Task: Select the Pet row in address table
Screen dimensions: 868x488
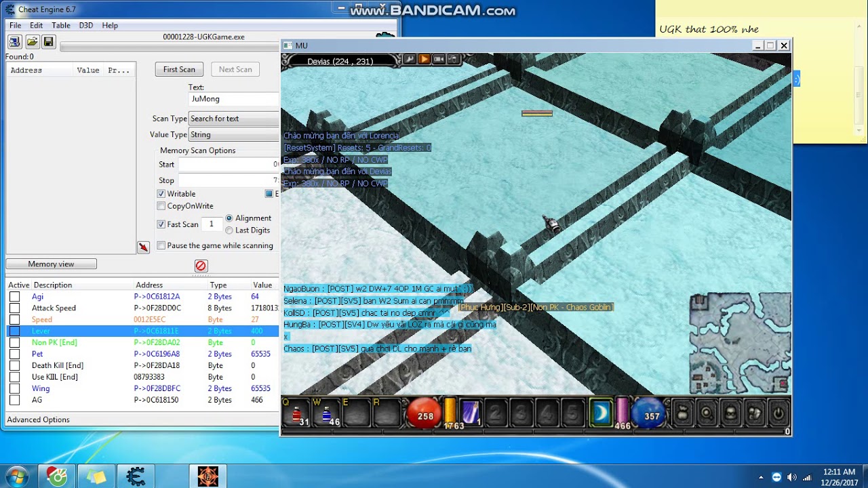Action: click(x=142, y=354)
